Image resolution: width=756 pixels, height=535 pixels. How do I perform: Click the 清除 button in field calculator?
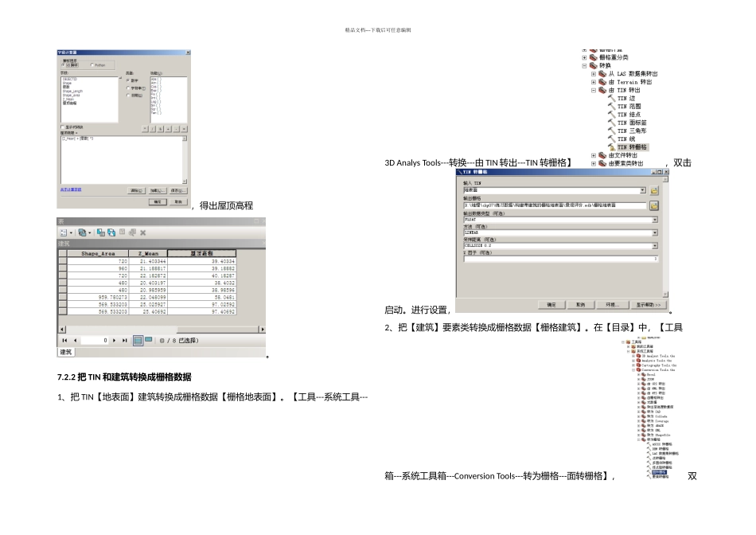(136, 190)
